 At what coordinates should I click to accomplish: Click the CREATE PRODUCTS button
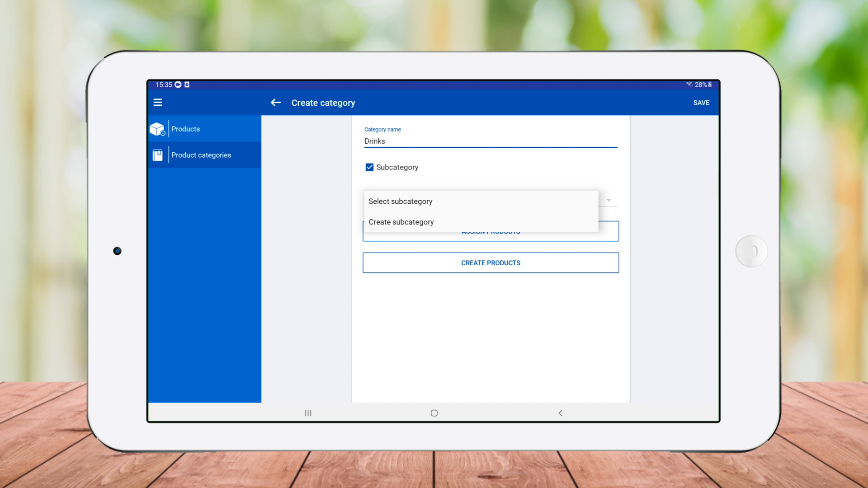[x=491, y=263]
